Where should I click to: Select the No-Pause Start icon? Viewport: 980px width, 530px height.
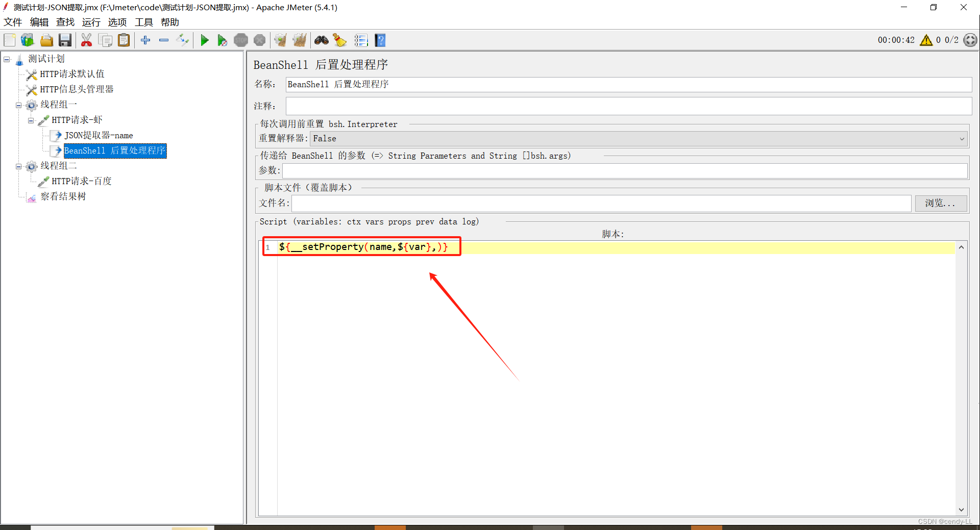click(x=222, y=40)
